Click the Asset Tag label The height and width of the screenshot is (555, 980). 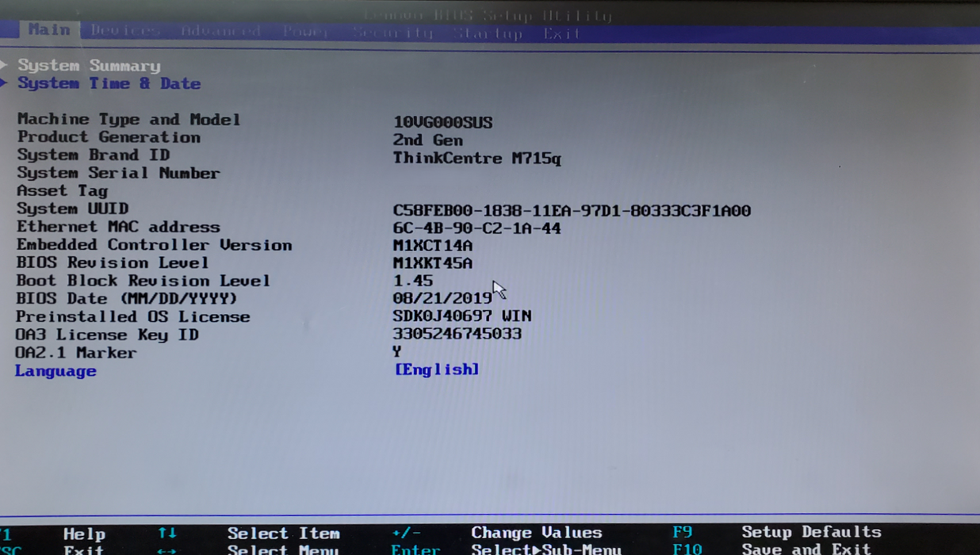[62, 191]
